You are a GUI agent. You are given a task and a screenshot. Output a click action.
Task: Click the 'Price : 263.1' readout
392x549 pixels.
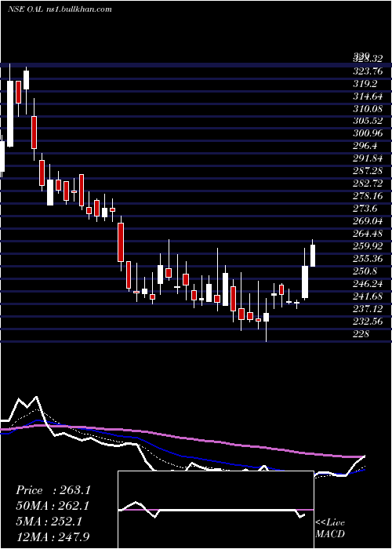point(53,490)
